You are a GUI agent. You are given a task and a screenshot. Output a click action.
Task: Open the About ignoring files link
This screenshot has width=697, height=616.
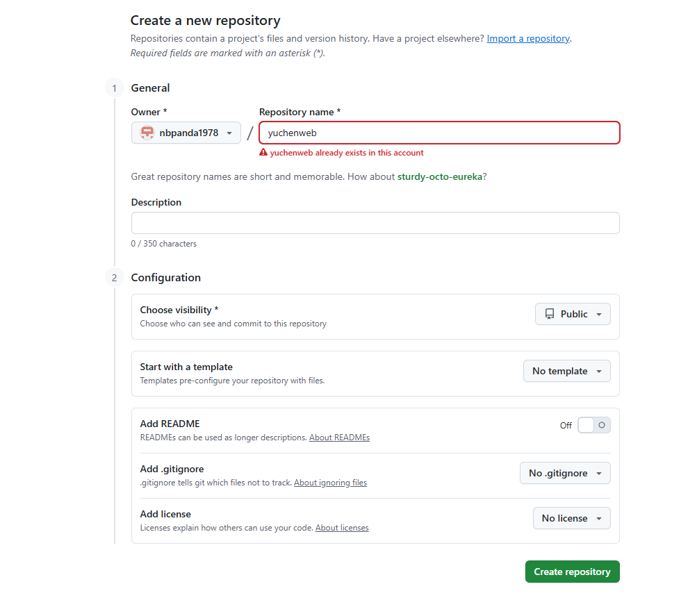(330, 483)
